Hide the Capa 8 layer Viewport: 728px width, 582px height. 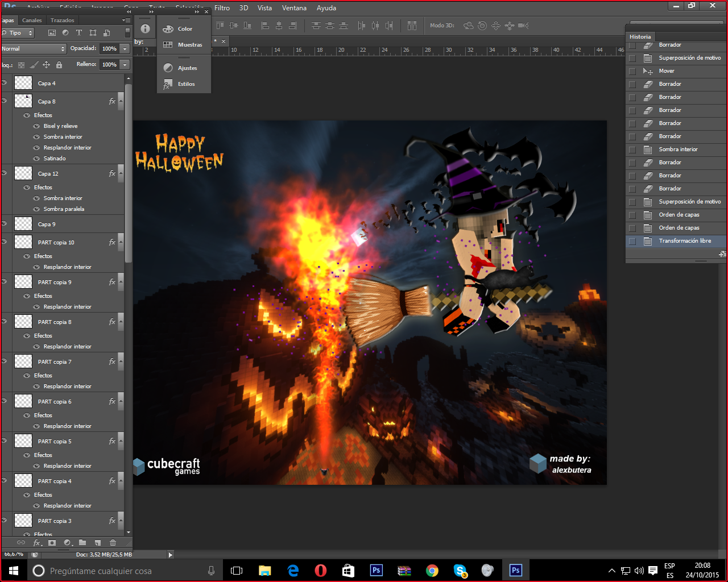(x=4, y=101)
